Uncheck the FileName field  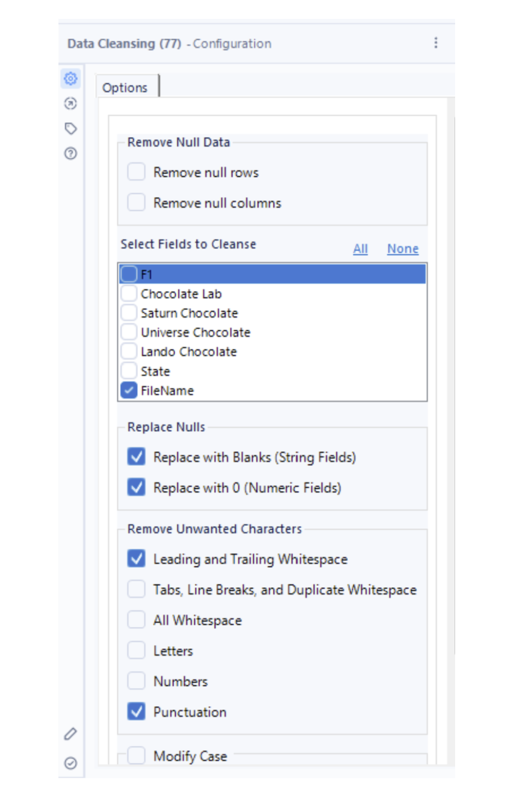click(x=129, y=390)
